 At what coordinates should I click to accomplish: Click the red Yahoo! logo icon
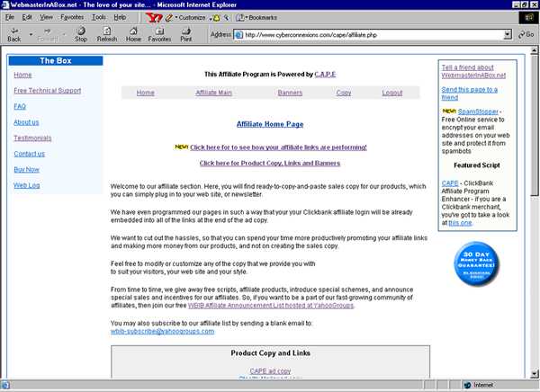click(x=153, y=18)
